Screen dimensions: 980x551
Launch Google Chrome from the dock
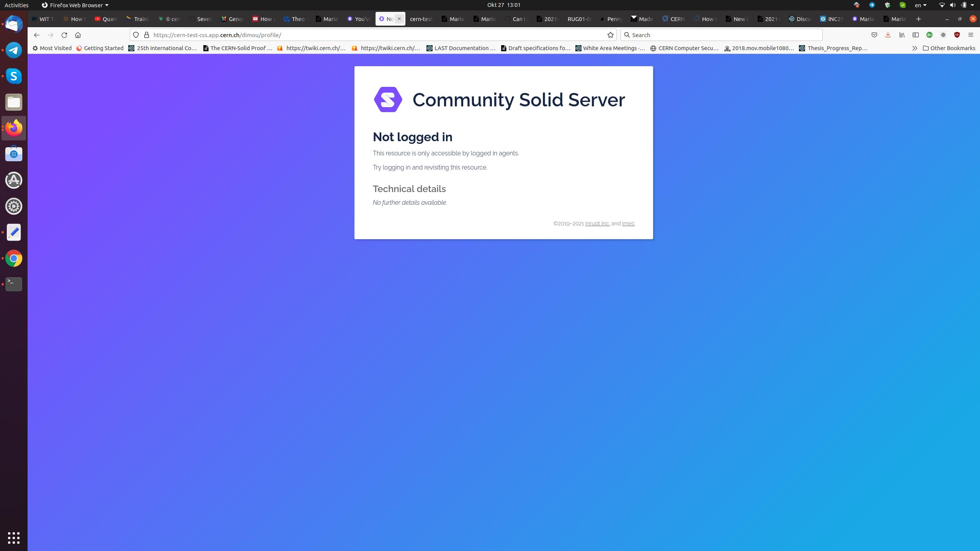click(x=14, y=258)
